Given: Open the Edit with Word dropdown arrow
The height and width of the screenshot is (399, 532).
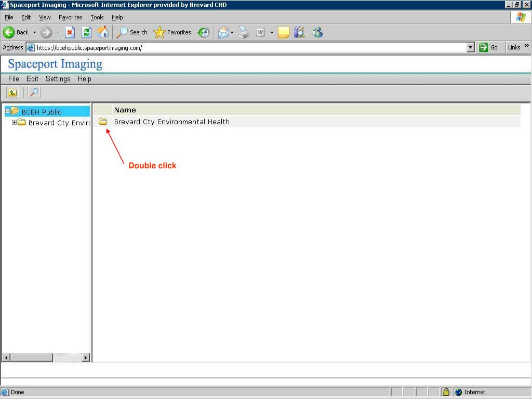Looking at the screenshot, I should coord(272,33).
